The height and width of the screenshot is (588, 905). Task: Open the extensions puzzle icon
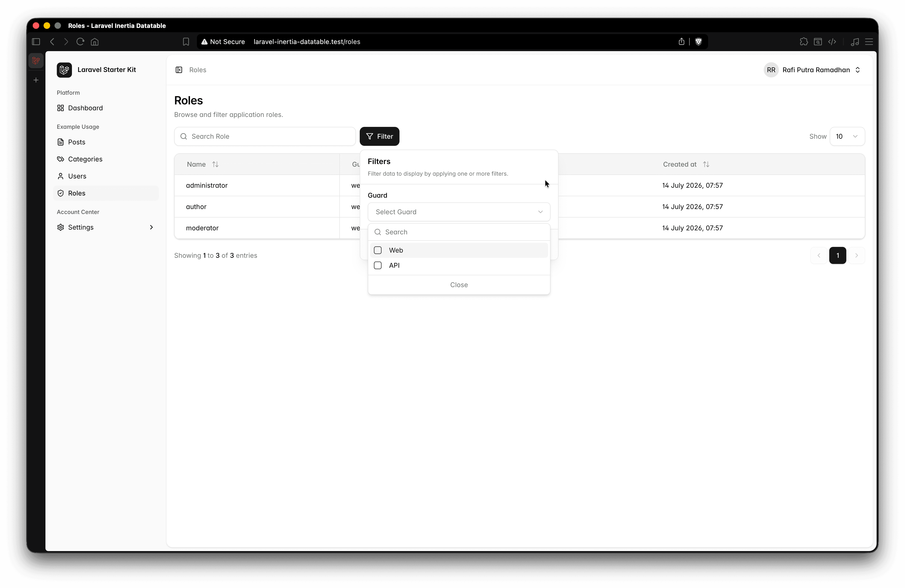click(803, 42)
